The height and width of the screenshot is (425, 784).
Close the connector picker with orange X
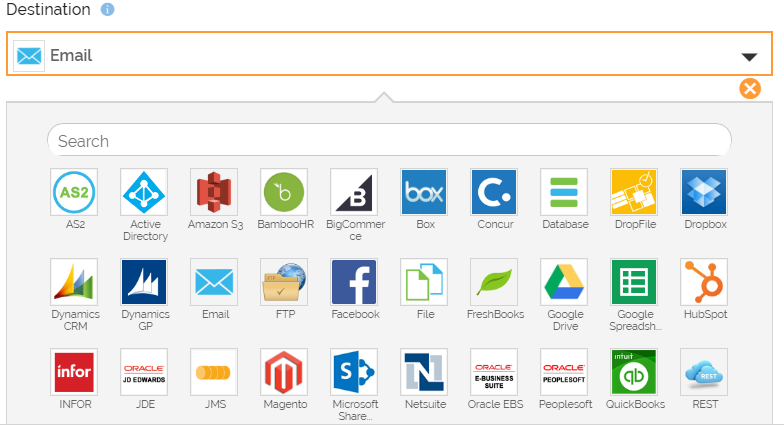coord(750,89)
